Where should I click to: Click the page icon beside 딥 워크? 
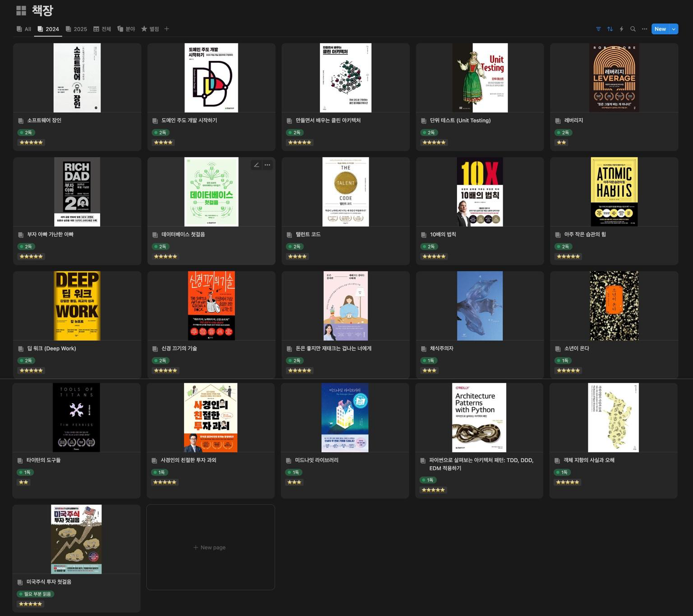[x=21, y=349]
